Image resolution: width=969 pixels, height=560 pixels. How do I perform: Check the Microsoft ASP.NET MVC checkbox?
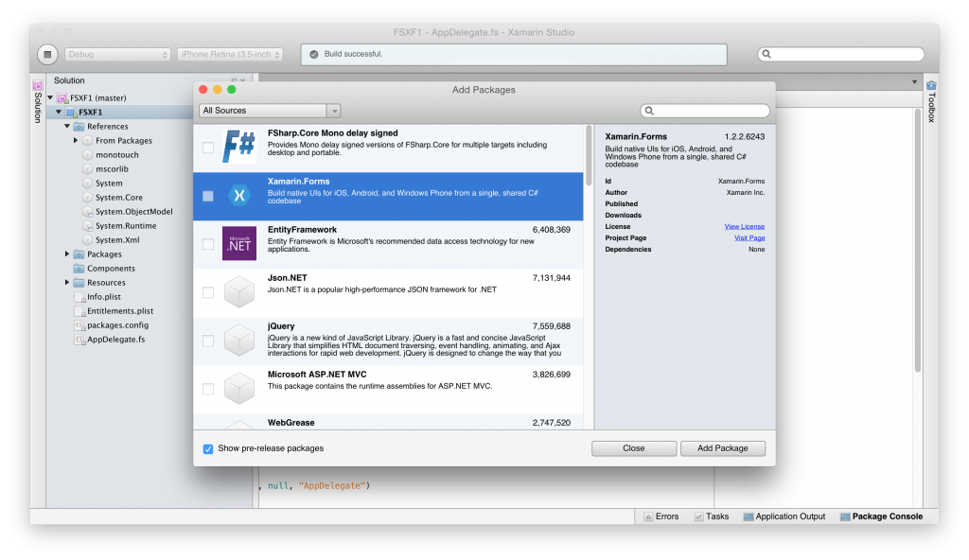click(208, 389)
